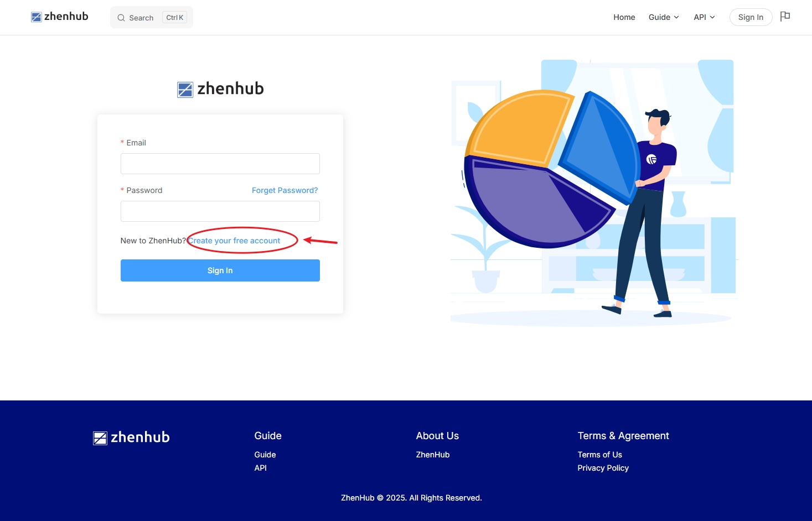Click into the Email input field
This screenshot has width=812, height=521.
click(220, 164)
